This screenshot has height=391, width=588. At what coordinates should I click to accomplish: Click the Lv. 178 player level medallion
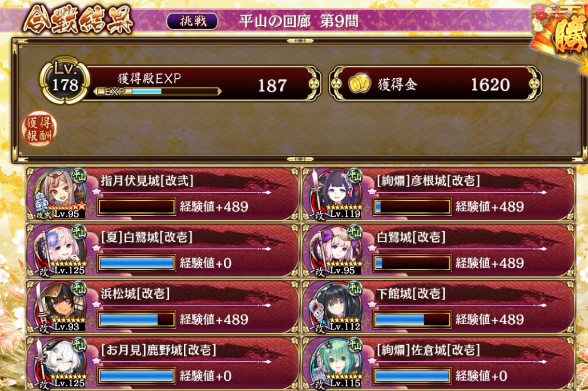coord(65,80)
